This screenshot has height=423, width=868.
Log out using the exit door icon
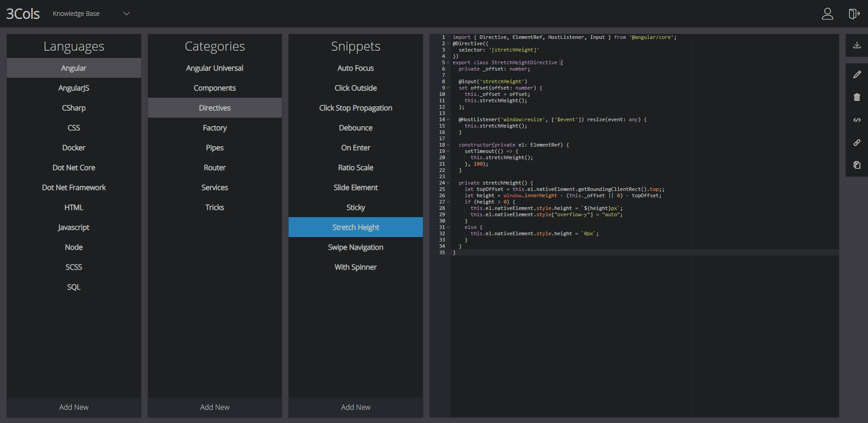click(x=854, y=14)
